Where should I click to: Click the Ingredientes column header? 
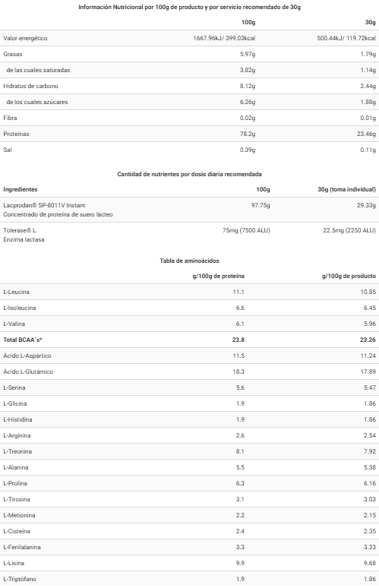(x=21, y=189)
